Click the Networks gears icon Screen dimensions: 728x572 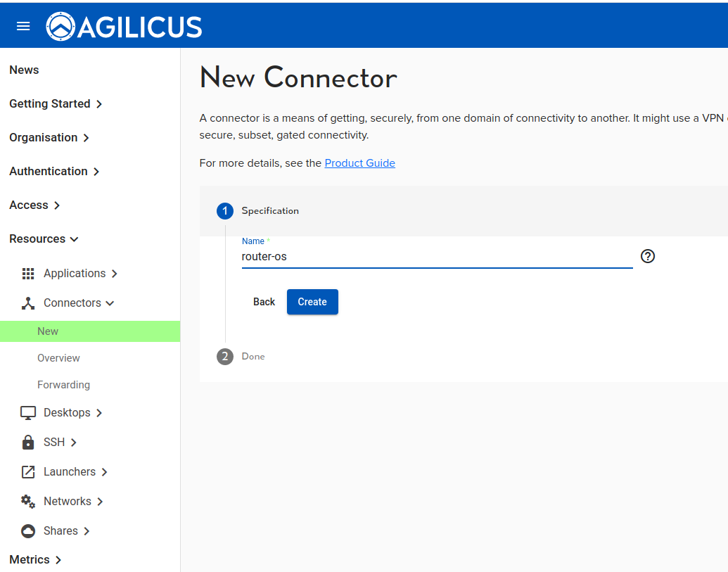[28, 502]
